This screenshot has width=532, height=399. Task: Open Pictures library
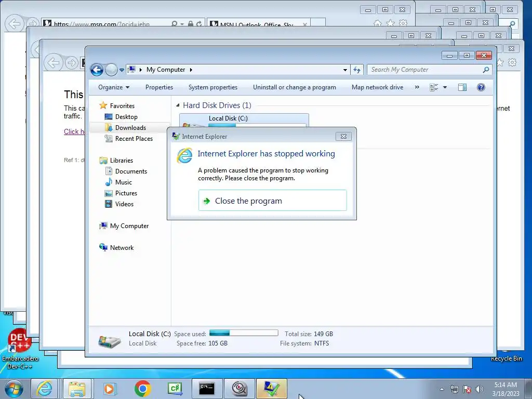pos(126,193)
